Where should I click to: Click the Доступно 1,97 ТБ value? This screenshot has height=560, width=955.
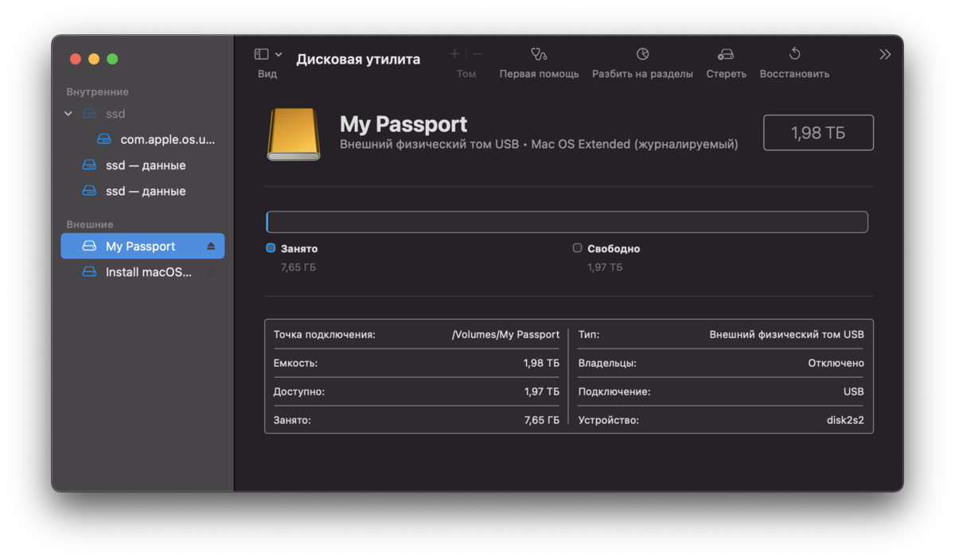(541, 392)
